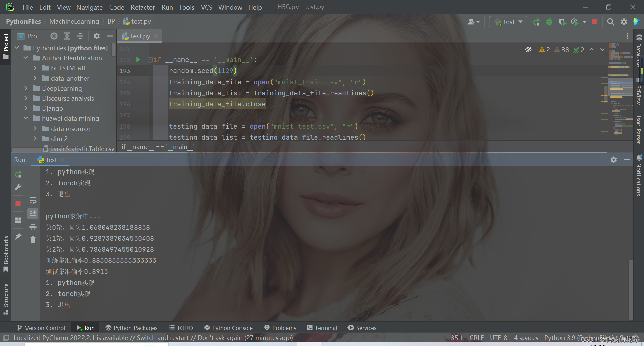The height and width of the screenshot is (346, 644).
Task: Toggle the Bookmarks tool window
Action: 6,254
